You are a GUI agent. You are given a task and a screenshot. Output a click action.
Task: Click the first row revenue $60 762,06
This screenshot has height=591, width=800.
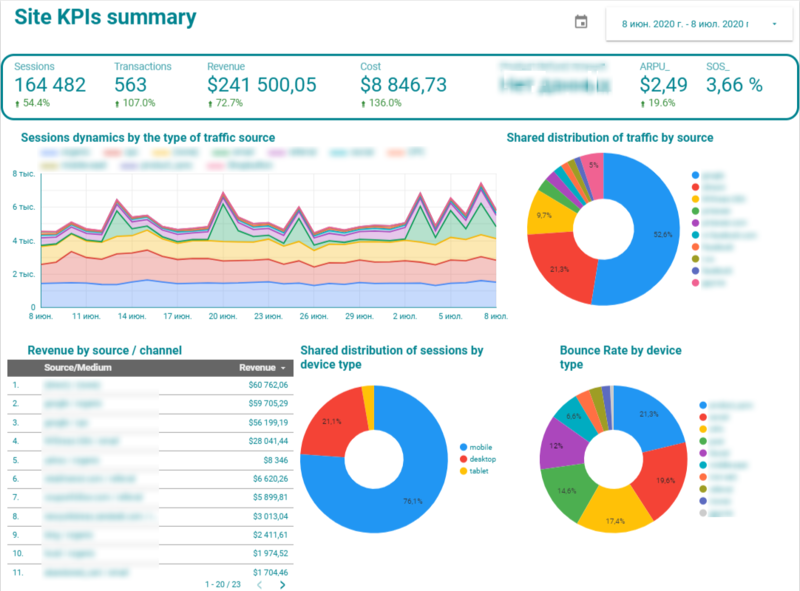[x=264, y=384]
